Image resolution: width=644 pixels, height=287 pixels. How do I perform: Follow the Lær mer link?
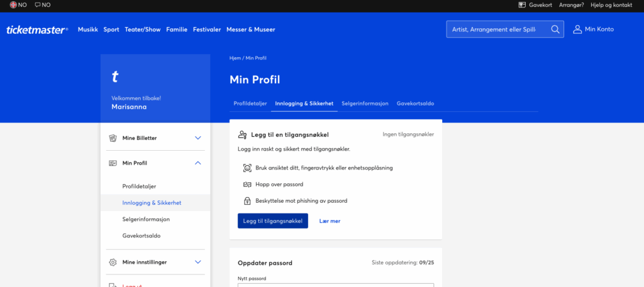click(x=330, y=221)
